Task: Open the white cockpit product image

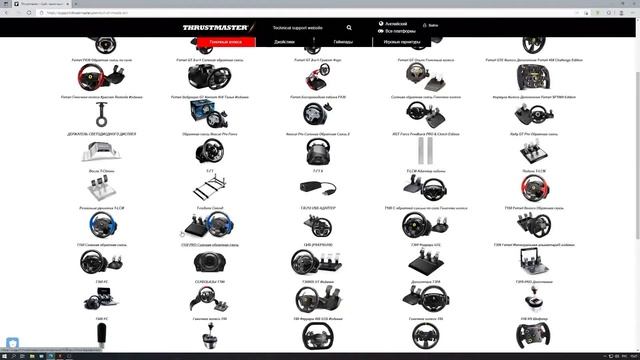Action: tap(102, 151)
